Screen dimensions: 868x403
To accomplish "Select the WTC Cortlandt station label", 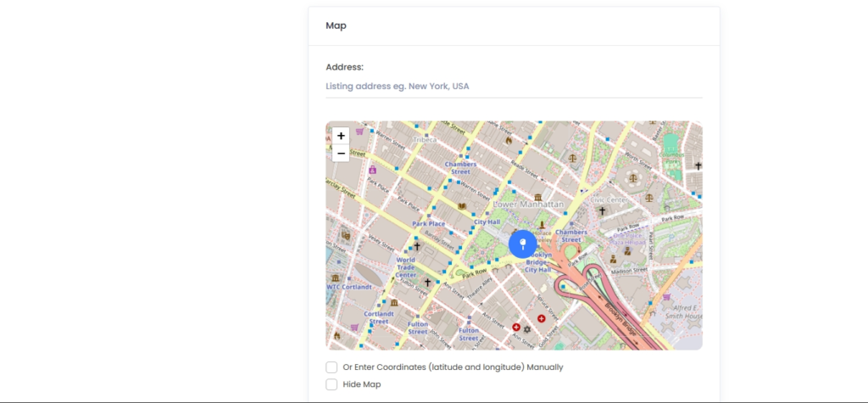I will point(348,287).
